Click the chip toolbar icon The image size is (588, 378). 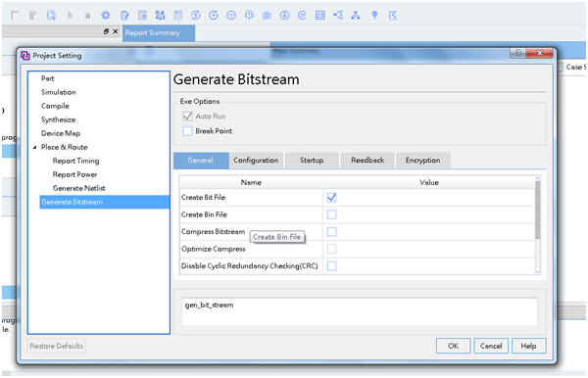(x=249, y=16)
